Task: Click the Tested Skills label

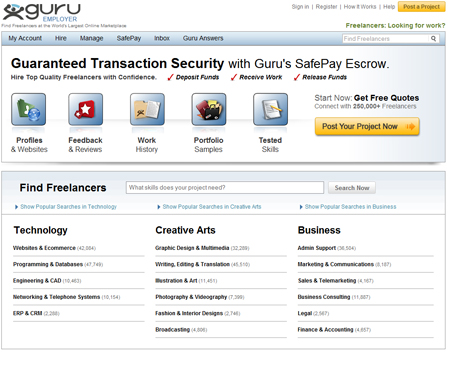Action: click(270, 145)
